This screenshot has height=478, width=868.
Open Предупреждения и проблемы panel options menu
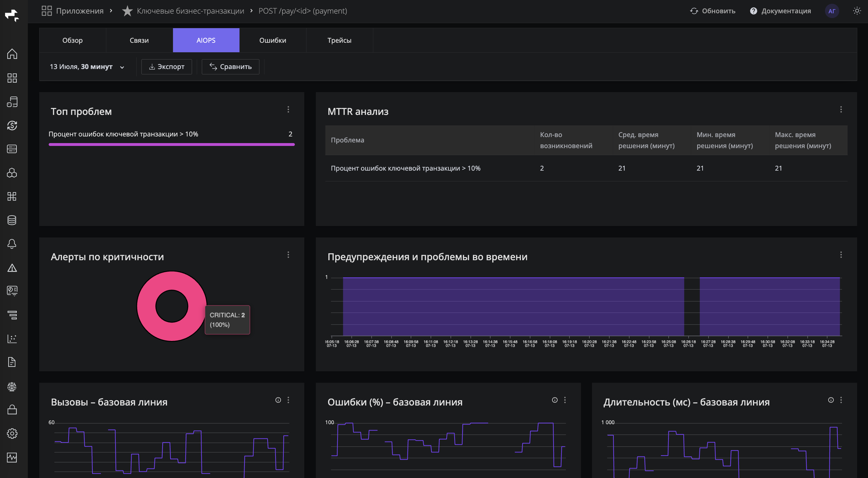coord(841,255)
